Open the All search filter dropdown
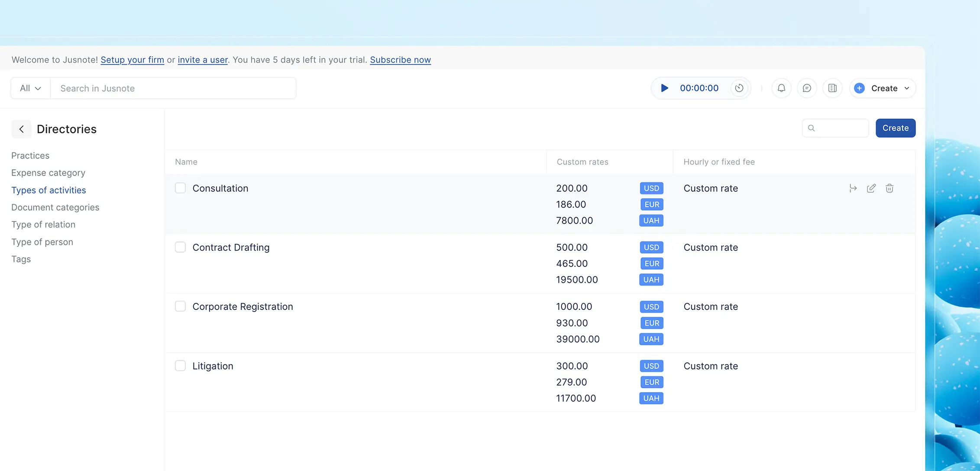980x471 pixels. (30, 88)
